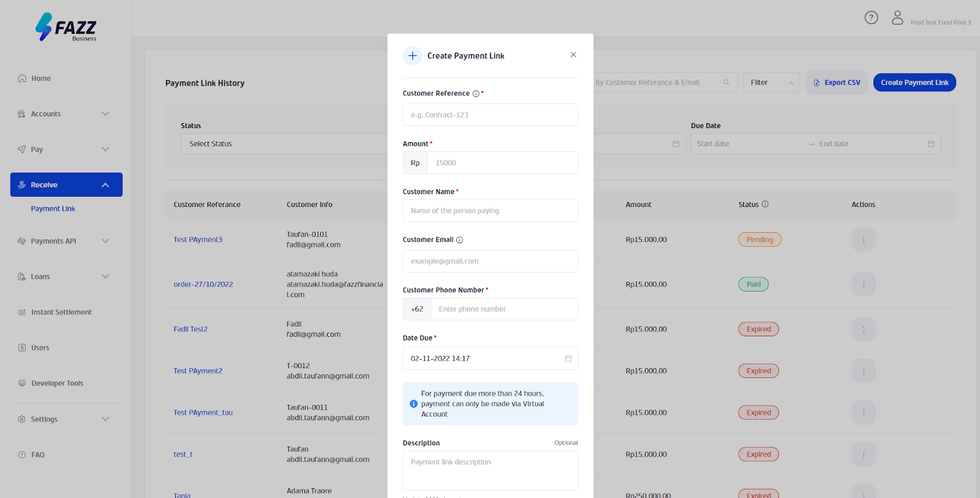980x498 pixels.
Task: Open actions menu for Test PAyment2 row
Action: pyautogui.click(x=864, y=371)
